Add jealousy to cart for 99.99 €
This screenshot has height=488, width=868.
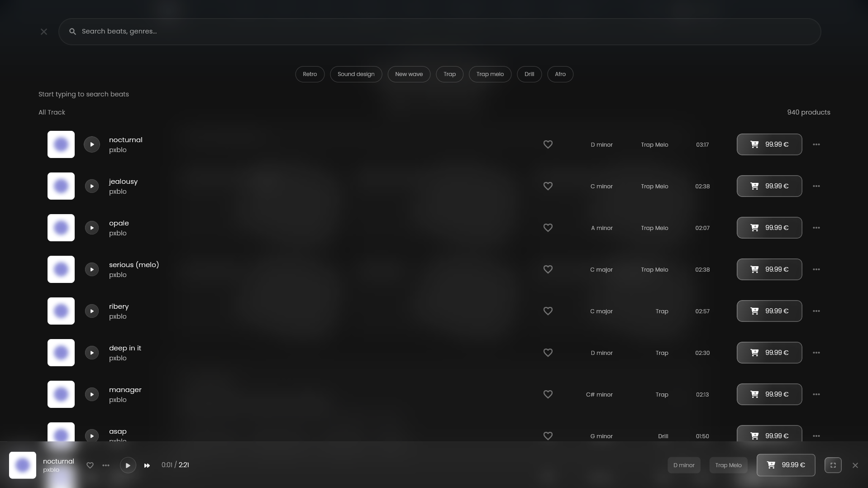coord(769,186)
